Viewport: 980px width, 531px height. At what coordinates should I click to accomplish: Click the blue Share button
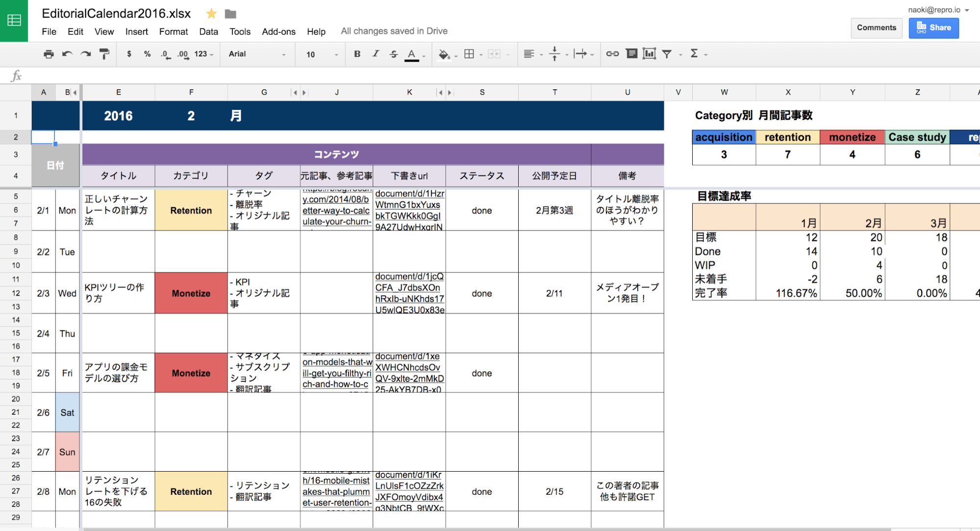pyautogui.click(x=933, y=28)
